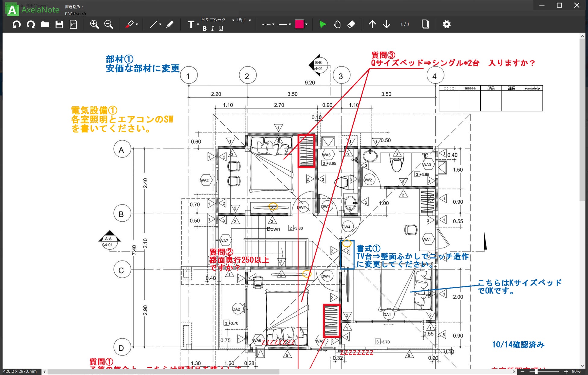Select the eraser tool
This screenshot has width=588, height=375.
tap(351, 24)
